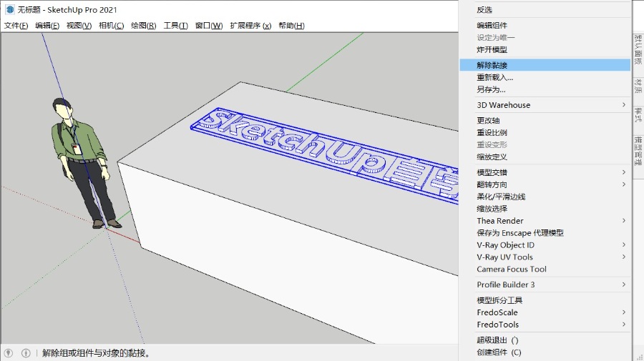Expand 3D Warehouse submenu arrow
644x361 pixels.
coord(623,105)
